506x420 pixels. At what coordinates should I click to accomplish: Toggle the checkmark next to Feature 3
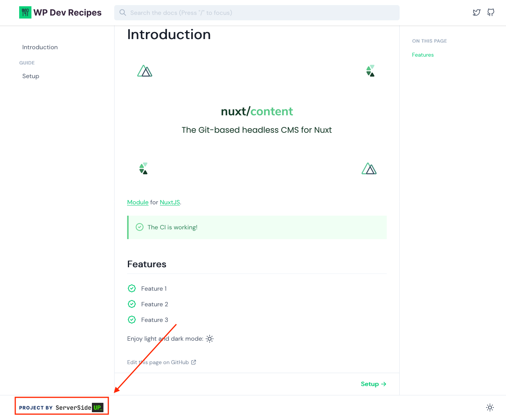point(132,320)
